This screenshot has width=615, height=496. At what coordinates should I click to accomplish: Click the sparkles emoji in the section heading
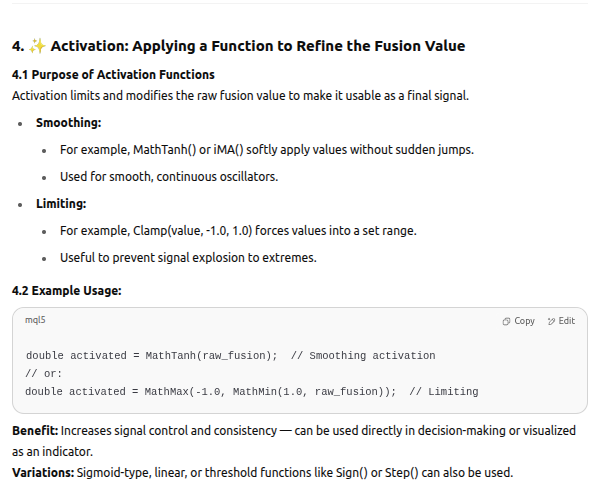(37, 46)
